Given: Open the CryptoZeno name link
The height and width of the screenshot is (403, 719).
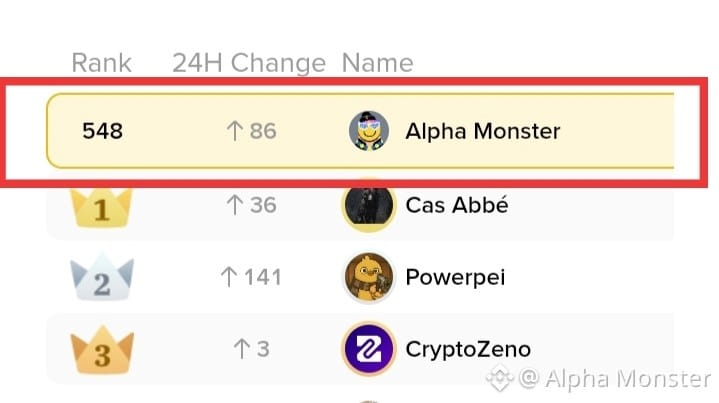Looking at the screenshot, I should pyautogui.click(x=468, y=349).
